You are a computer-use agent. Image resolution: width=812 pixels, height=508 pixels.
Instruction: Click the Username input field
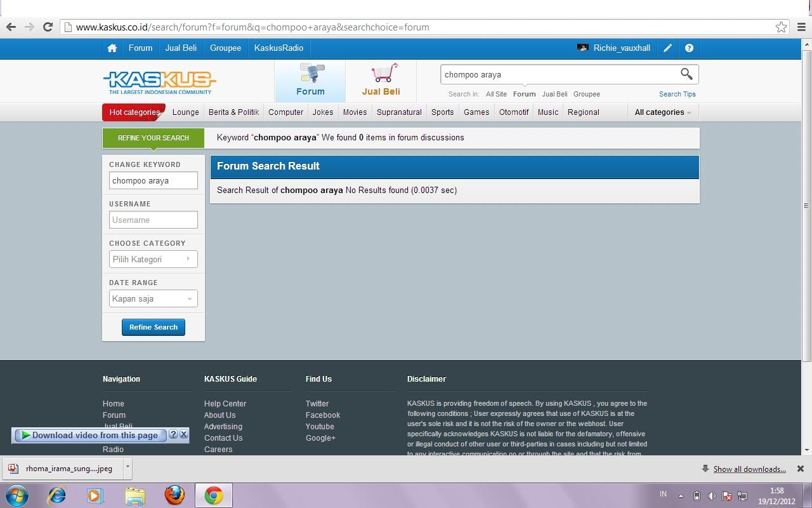154,220
